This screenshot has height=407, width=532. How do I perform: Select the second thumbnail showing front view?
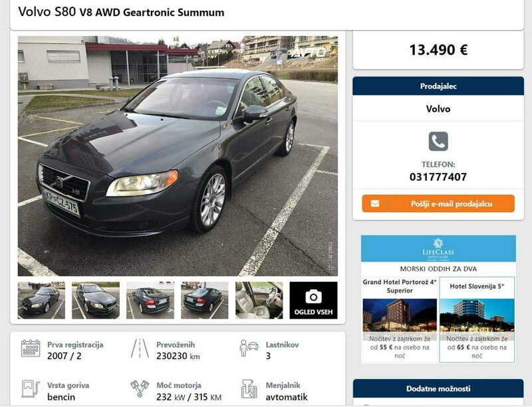pos(96,300)
